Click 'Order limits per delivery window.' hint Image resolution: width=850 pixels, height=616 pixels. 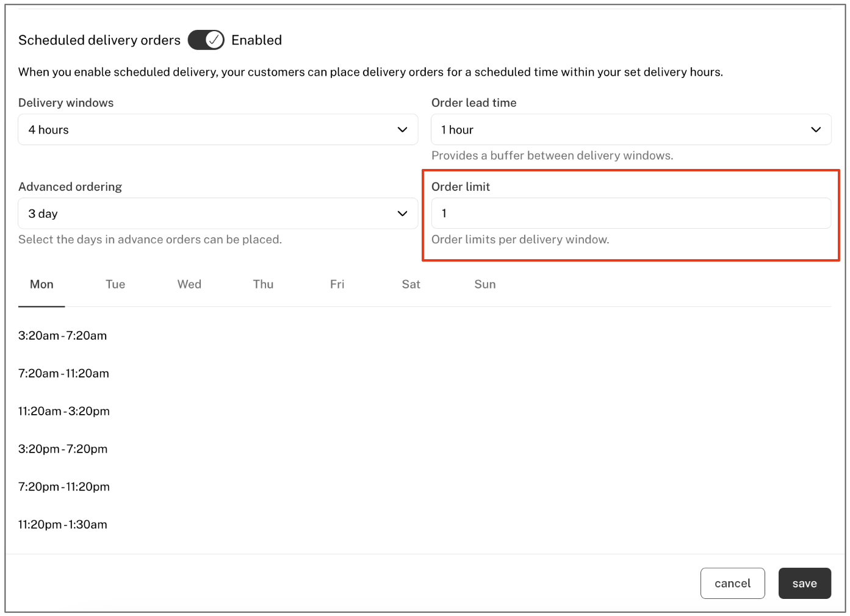[x=520, y=240]
